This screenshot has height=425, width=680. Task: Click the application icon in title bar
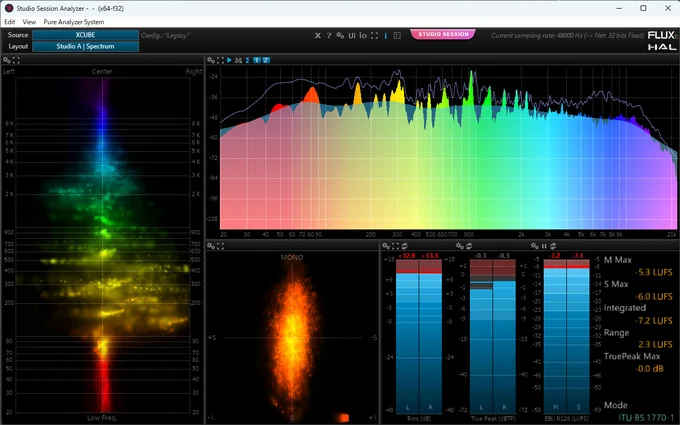click(x=9, y=8)
